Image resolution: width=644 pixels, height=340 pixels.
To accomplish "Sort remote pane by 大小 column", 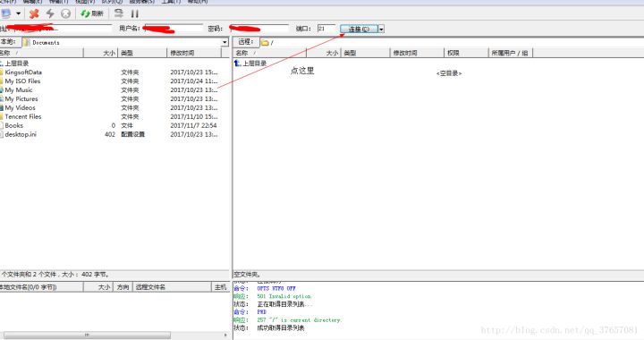I will (323, 53).
